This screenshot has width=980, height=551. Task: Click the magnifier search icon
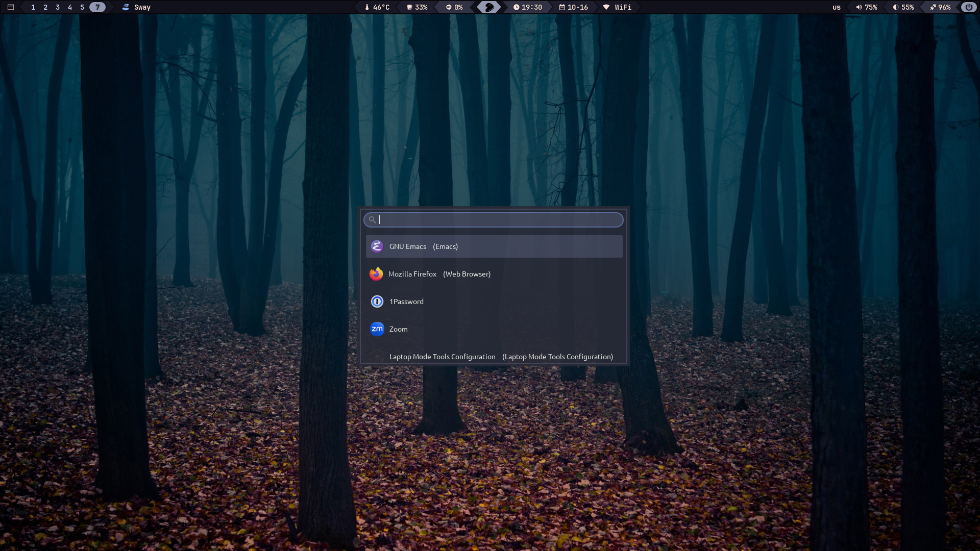[372, 220]
